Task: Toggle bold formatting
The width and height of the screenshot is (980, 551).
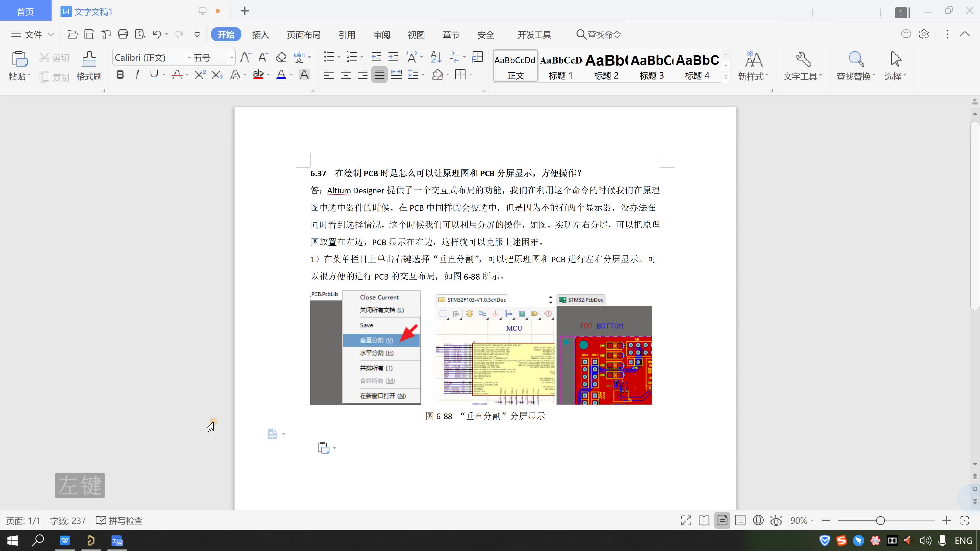Action: (120, 74)
